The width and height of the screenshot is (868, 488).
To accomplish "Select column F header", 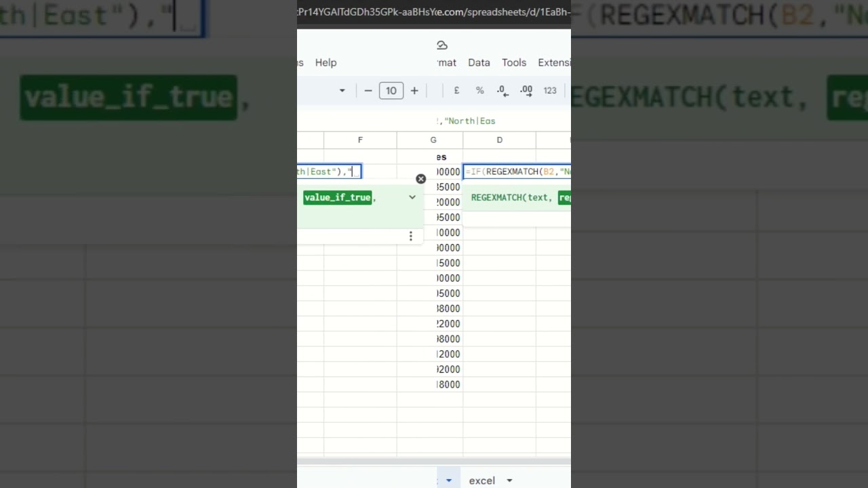I will [360, 140].
